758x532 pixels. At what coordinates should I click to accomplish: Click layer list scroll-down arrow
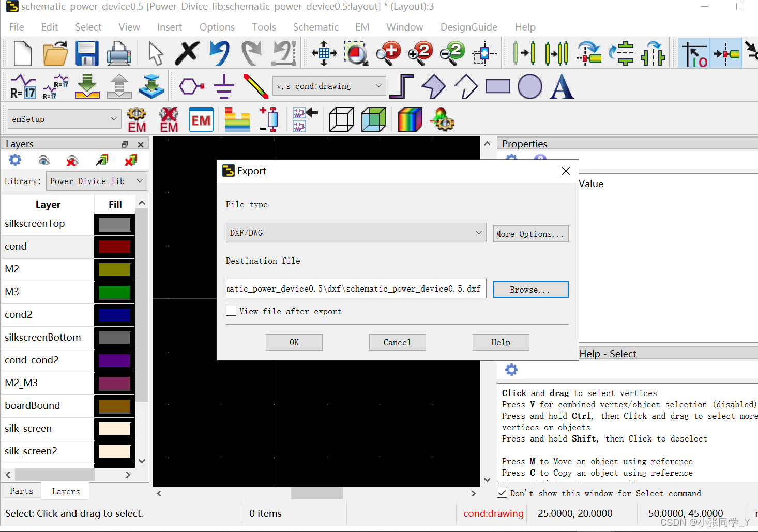pyautogui.click(x=142, y=461)
